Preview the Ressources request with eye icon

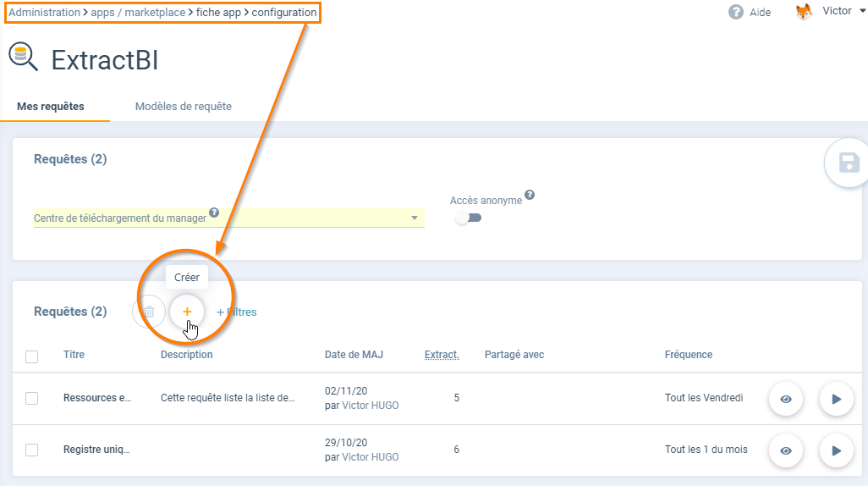pyautogui.click(x=785, y=399)
